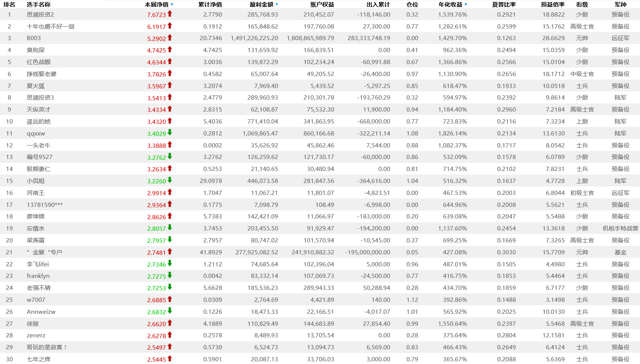Click the red up arrow beside 4.6344
Image resolution: width=640 pixels, height=364 pixels.
click(170, 61)
